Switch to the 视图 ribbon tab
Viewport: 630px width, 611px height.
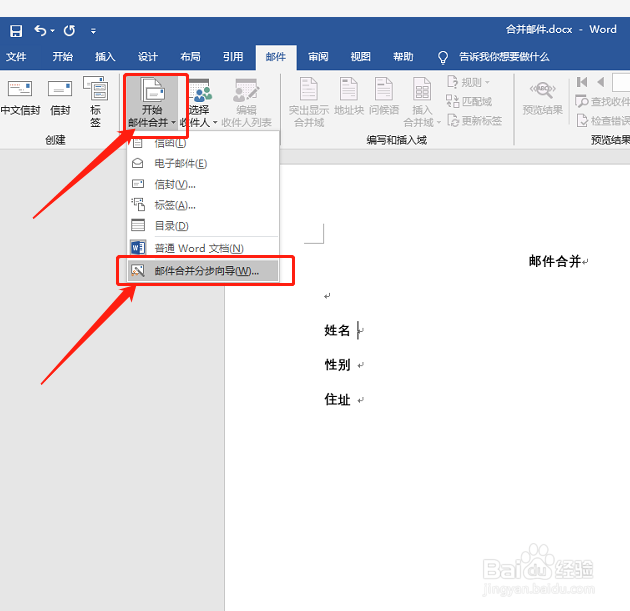pyautogui.click(x=361, y=57)
